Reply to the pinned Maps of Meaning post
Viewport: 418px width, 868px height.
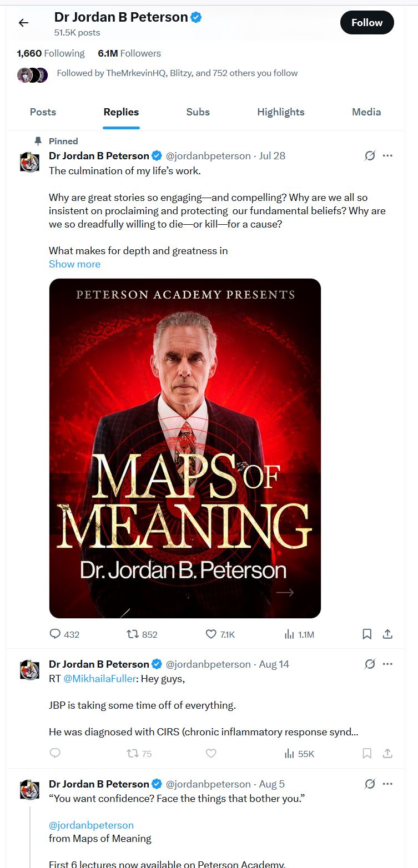[56, 634]
